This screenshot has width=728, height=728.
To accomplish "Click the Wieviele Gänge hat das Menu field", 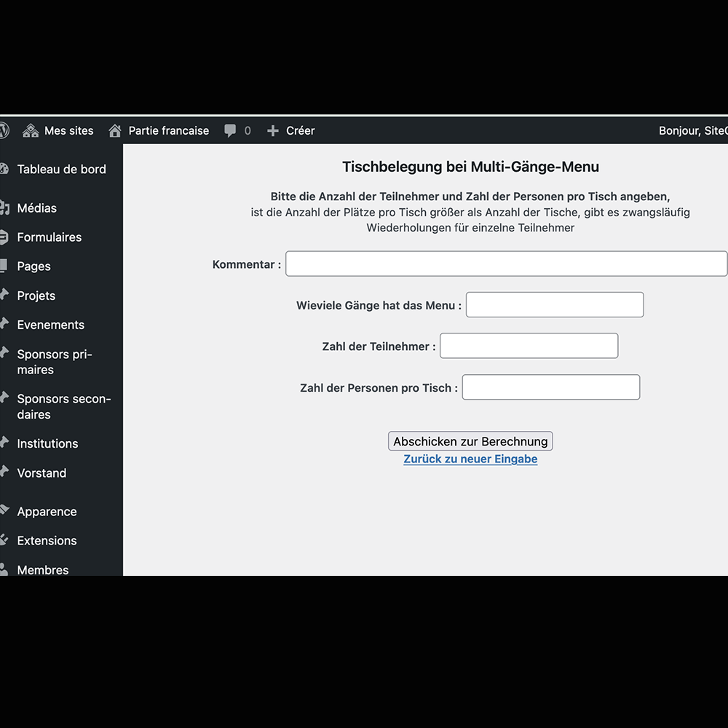I will pos(555,305).
